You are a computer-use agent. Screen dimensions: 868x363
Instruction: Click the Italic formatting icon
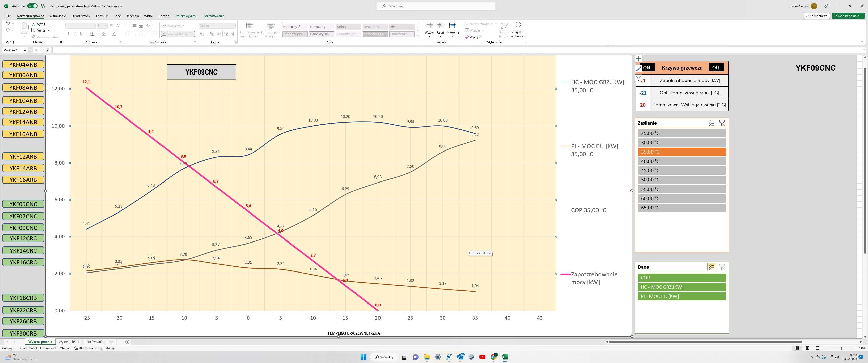tap(75, 34)
